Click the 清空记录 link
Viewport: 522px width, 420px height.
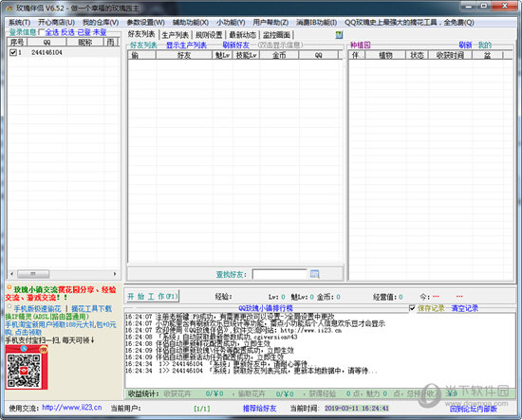coord(465,308)
